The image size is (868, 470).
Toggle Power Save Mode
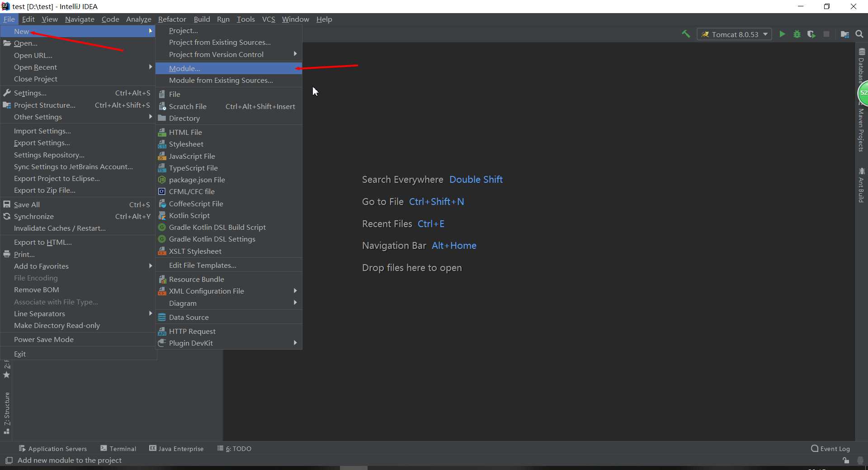[x=78, y=339]
